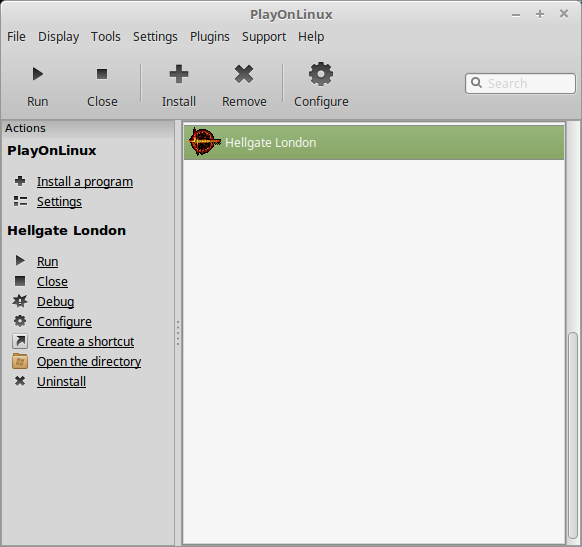Open Configure via the toolbar gear icon

click(x=321, y=74)
